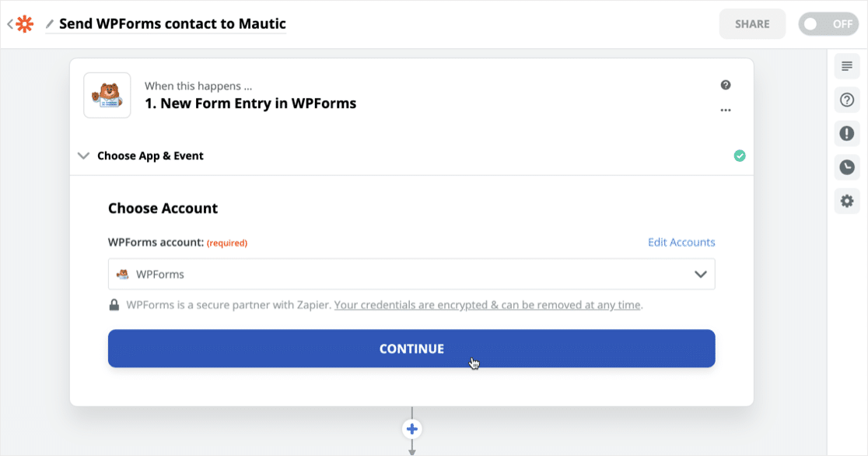Click pencil icon to rename Zap

tap(50, 24)
